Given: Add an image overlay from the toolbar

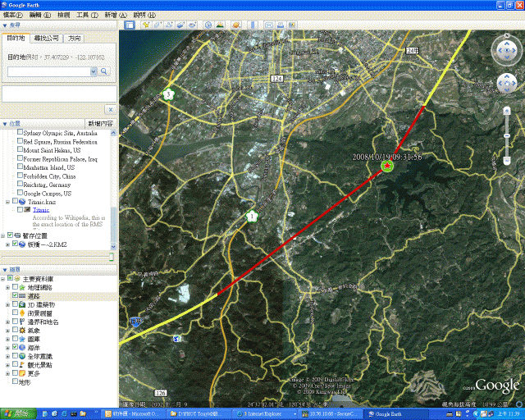Looking at the screenshot, I should coord(180,25).
